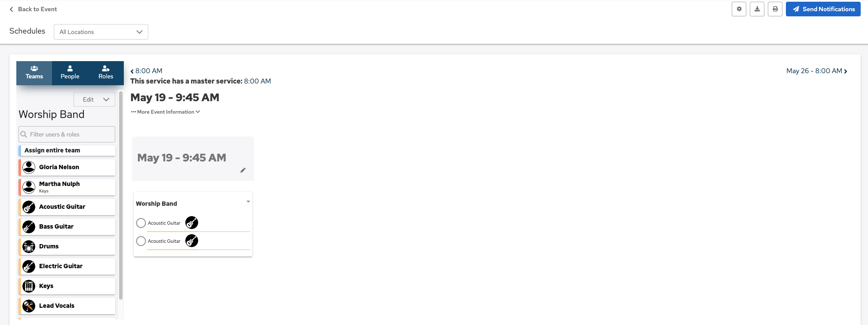Open the All Locations dropdown
Screen dimensions: 868x325
101,32
